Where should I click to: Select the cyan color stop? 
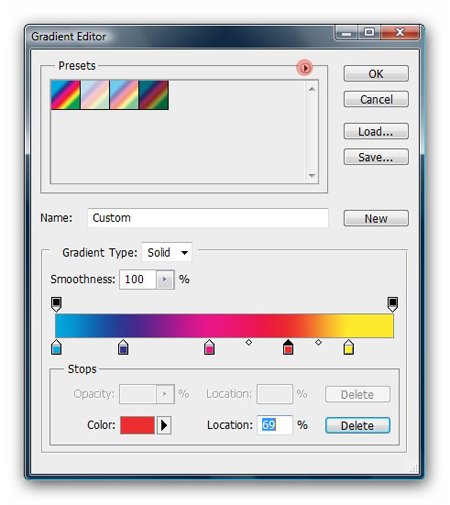tap(56, 347)
